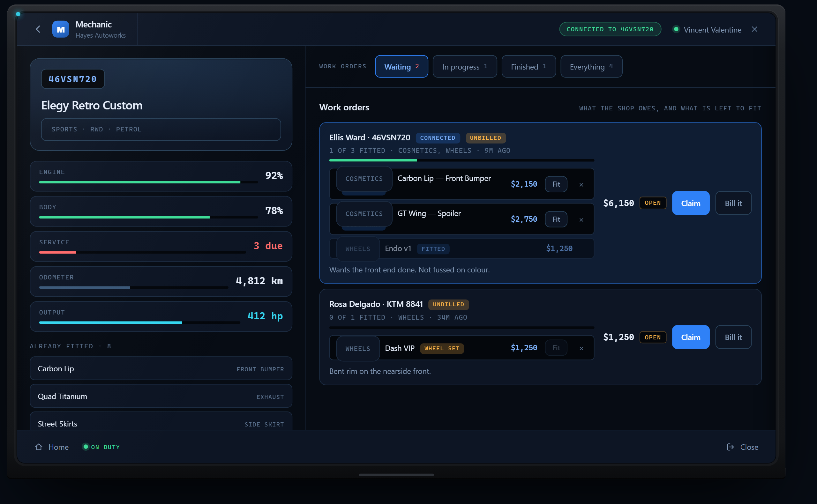Viewport: 817px width, 504px height.
Task: Click the '3 due' service value
Action: (268, 246)
